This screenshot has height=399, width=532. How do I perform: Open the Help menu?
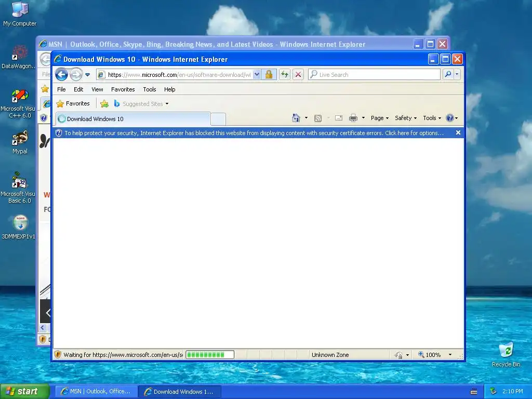click(170, 89)
